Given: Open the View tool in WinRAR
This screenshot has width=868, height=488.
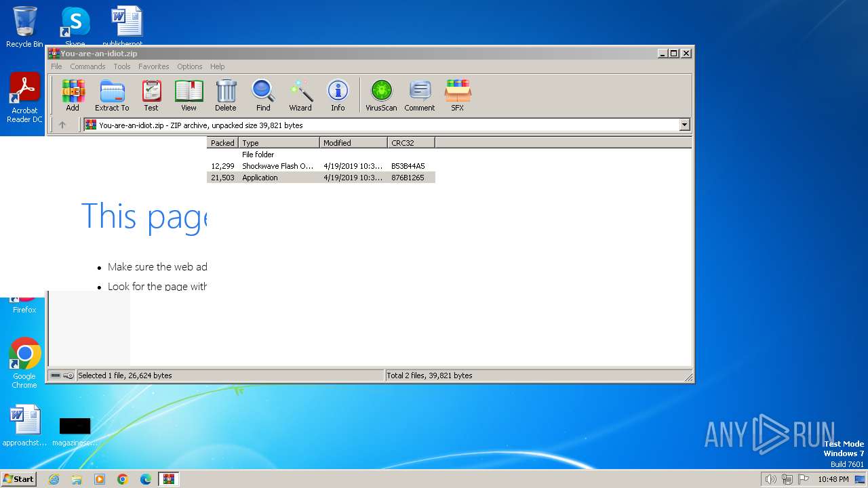Looking at the screenshot, I should tap(189, 96).
